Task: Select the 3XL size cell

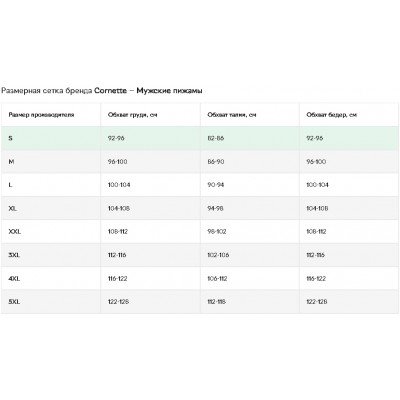Action: [x=14, y=255]
